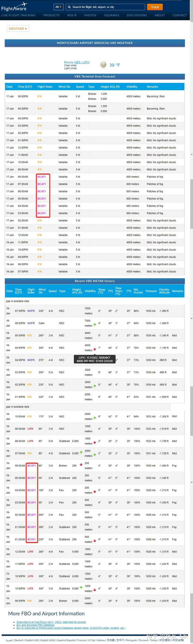Open the Fuel Price data feed link
The height and width of the screenshot is (644, 193).
click(51, 622)
